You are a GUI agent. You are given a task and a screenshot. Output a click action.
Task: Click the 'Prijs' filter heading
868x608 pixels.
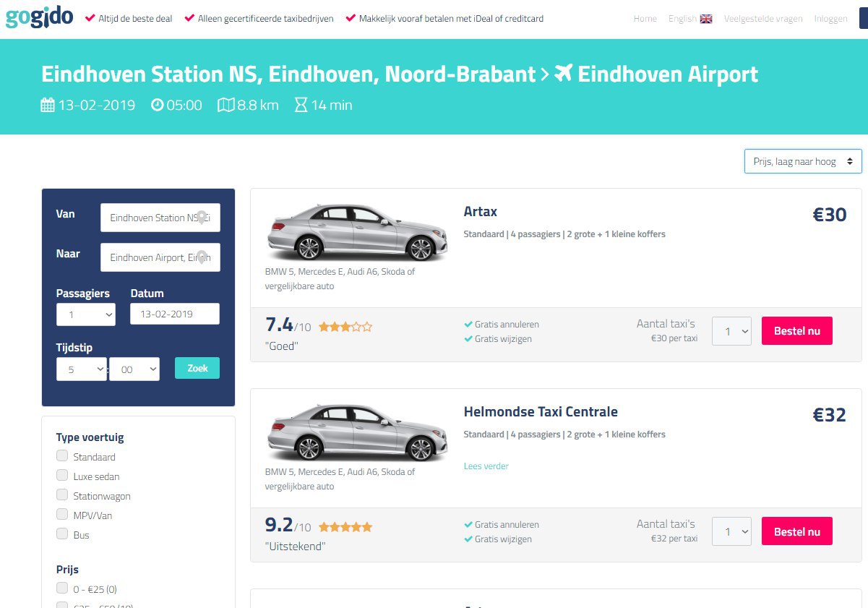coord(67,570)
